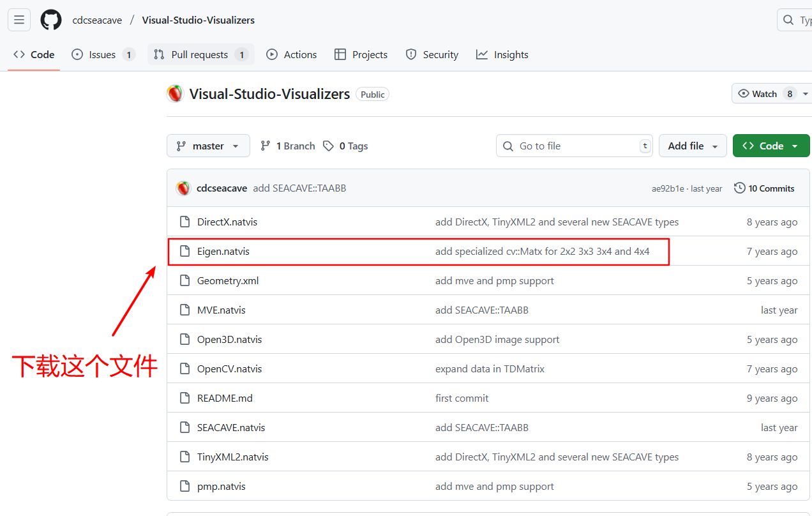Click the cdcseacave owner link in breadcrumb

pos(97,20)
